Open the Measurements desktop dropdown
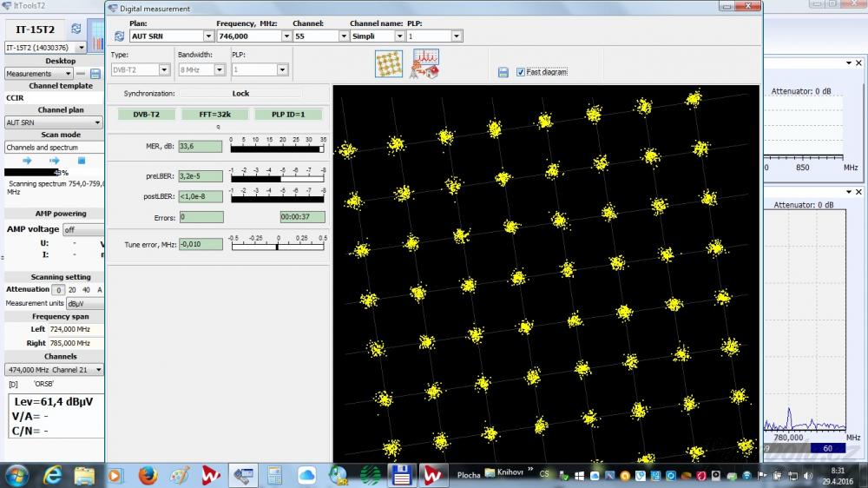 click(x=68, y=73)
